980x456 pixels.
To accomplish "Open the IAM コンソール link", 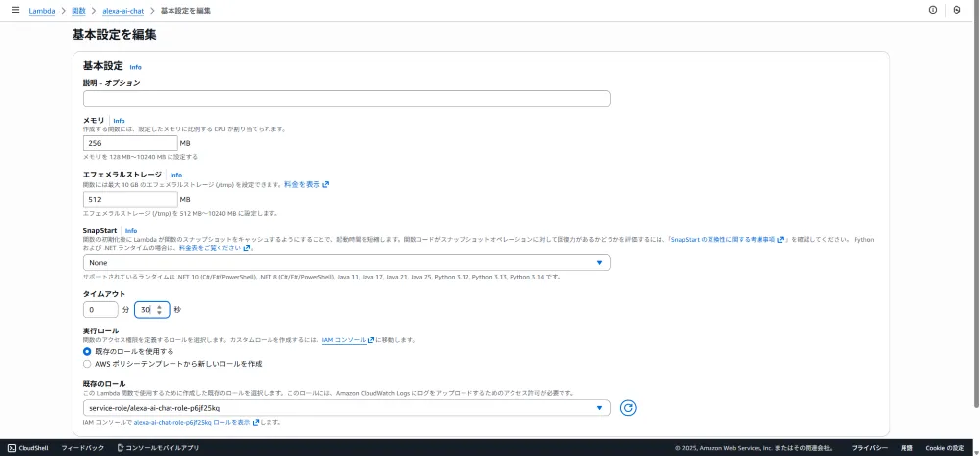I will pos(344,340).
